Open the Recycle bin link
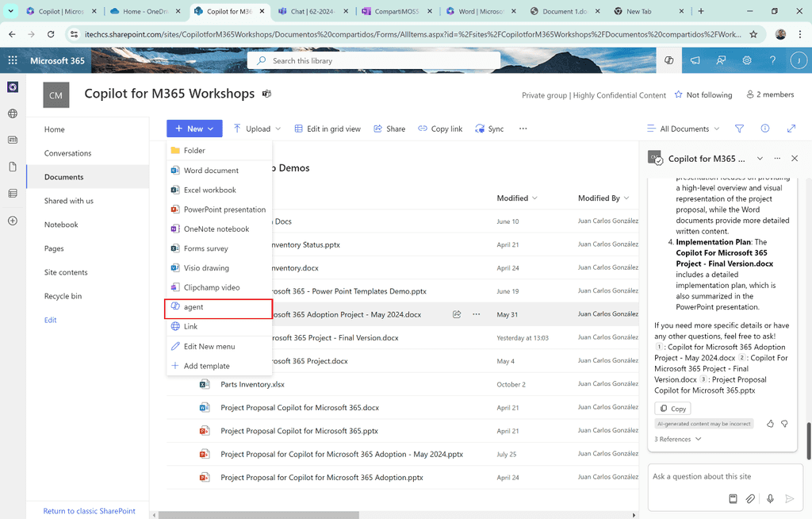Screen dimensions: 812x519 (x=63, y=296)
